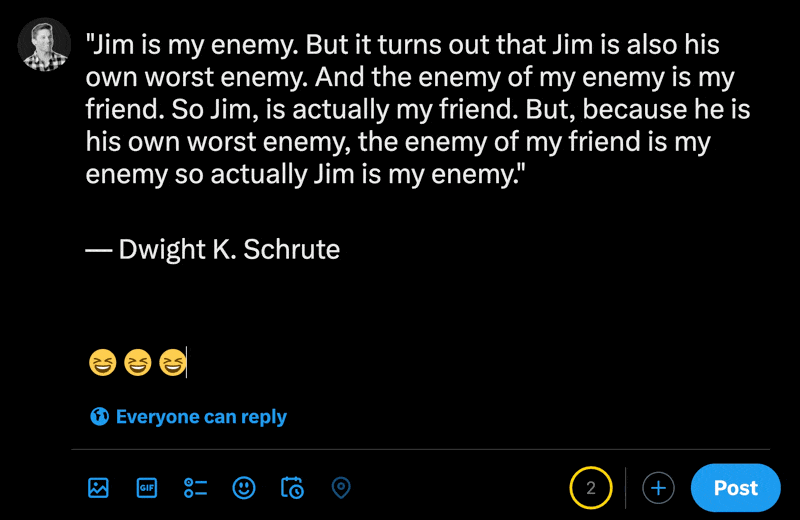Add another post with plus icon
This screenshot has height=520, width=800.
(658, 488)
